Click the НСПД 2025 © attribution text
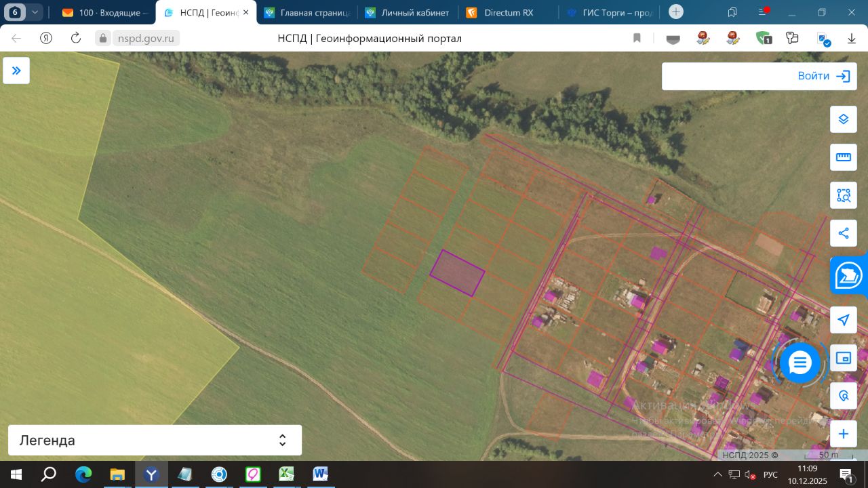Screen dimensions: 868x488 750,455
